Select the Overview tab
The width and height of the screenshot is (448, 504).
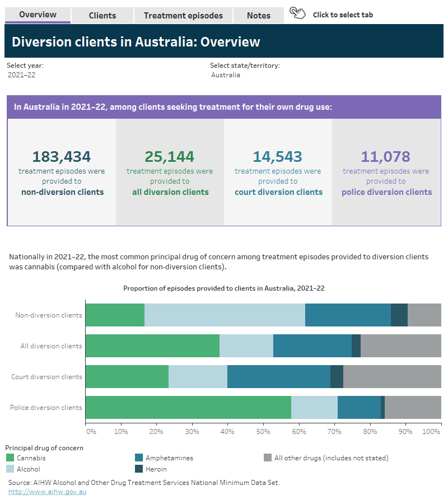pos(38,15)
